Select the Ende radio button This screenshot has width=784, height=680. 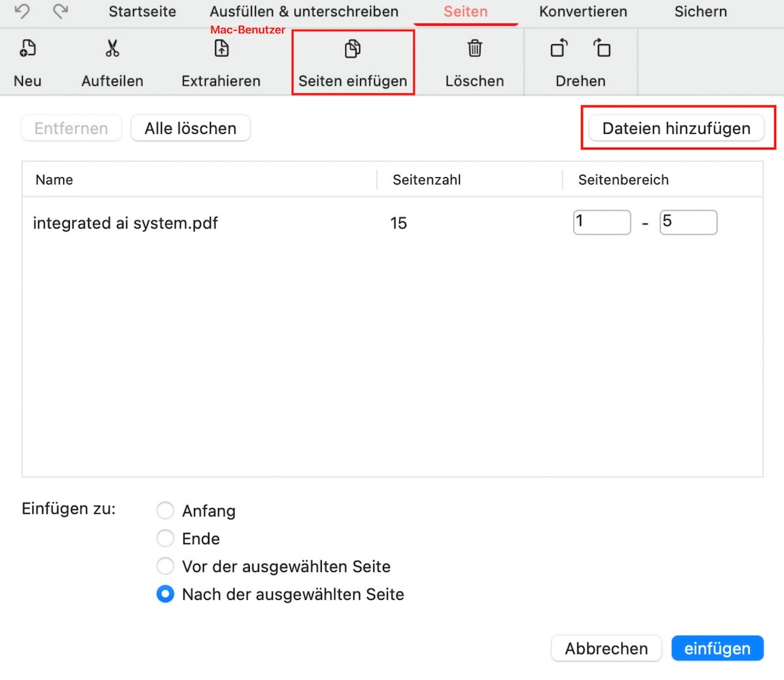pos(165,538)
